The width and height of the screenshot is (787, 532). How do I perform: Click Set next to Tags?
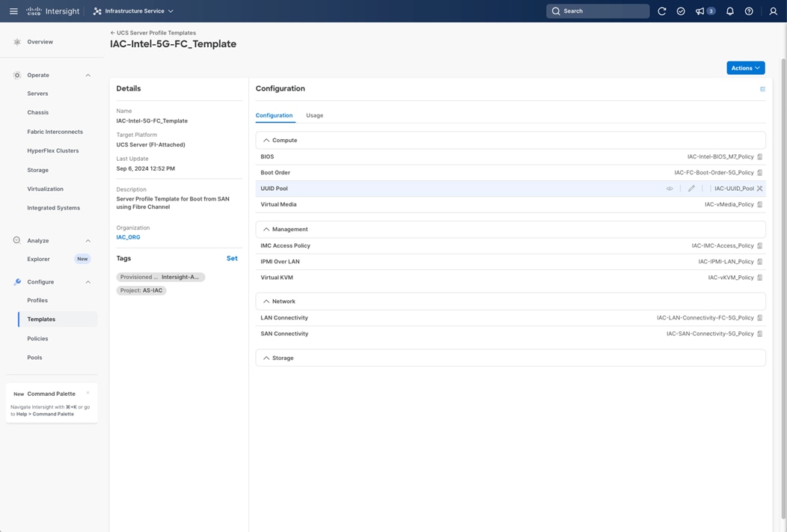(x=232, y=258)
